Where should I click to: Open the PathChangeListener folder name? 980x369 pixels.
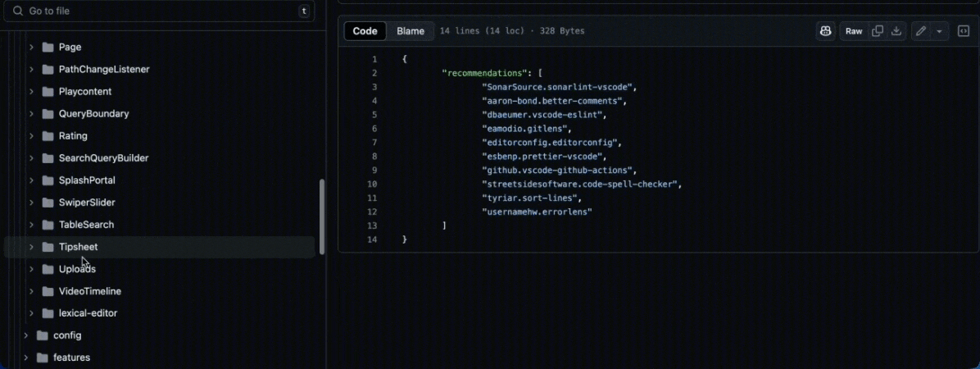coord(104,70)
